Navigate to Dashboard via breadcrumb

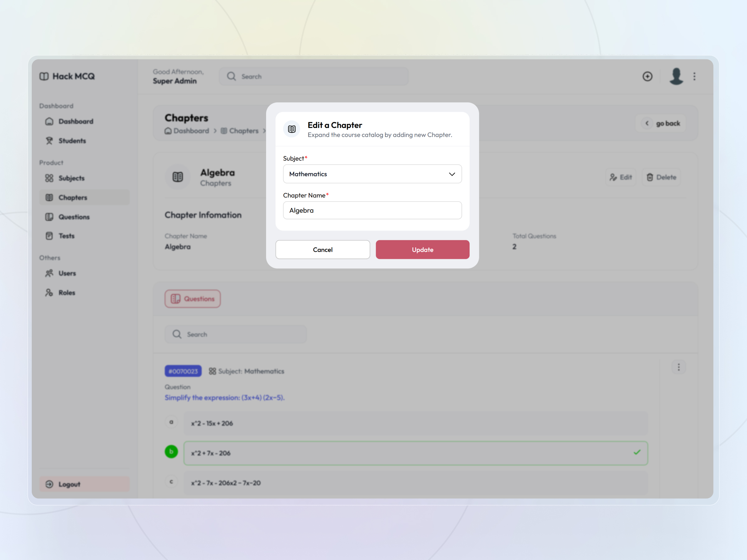[191, 131]
